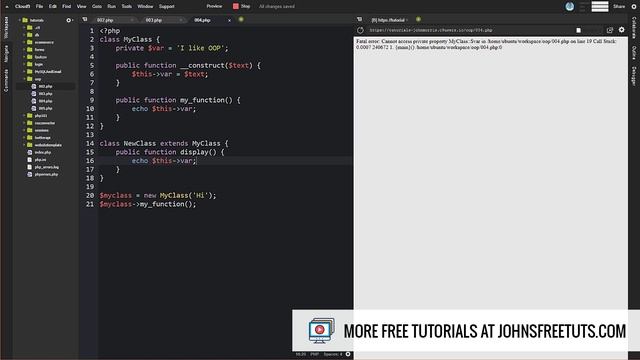The image size is (640, 360).
Task: Open the Debugger right side panel
Action: (634, 76)
